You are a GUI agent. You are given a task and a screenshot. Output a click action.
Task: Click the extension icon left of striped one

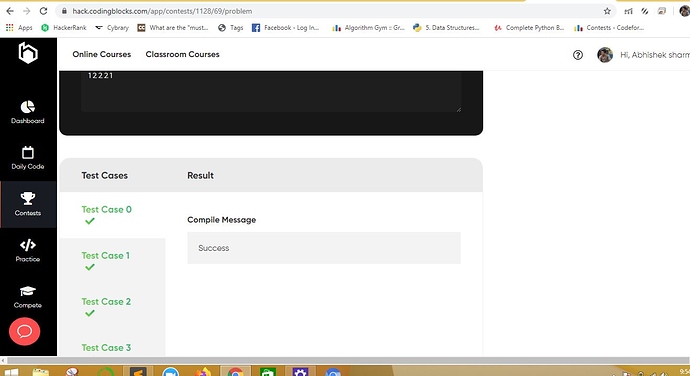coord(628,11)
